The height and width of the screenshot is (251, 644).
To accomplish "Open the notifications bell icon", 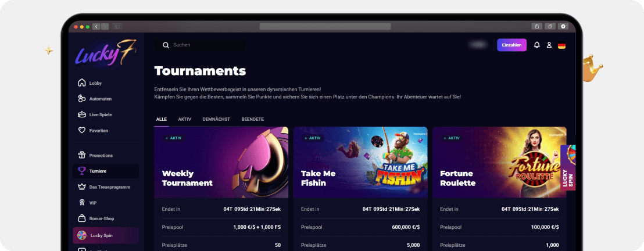I will coord(536,45).
